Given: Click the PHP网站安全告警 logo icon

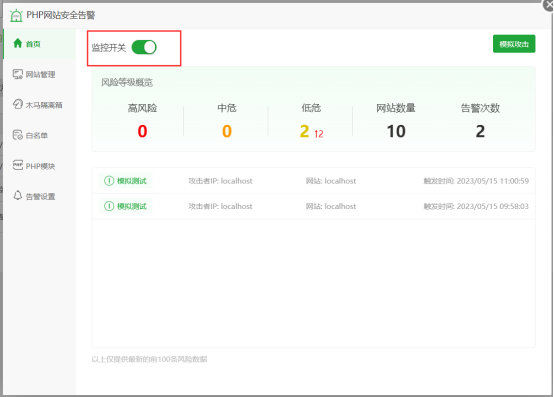Looking at the screenshot, I should pyautogui.click(x=16, y=15).
